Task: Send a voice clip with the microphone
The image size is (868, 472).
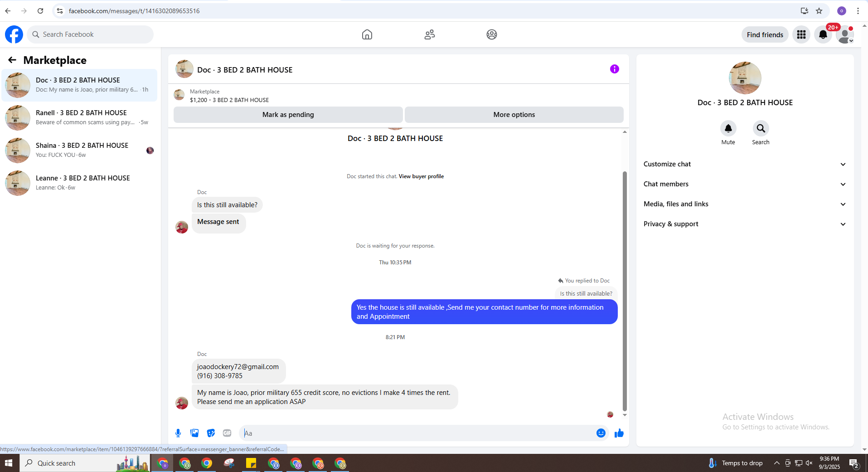Action: 178,433
